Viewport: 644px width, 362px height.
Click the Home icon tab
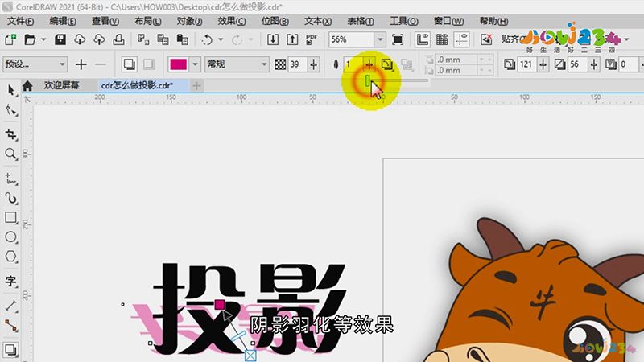click(x=27, y=85)
